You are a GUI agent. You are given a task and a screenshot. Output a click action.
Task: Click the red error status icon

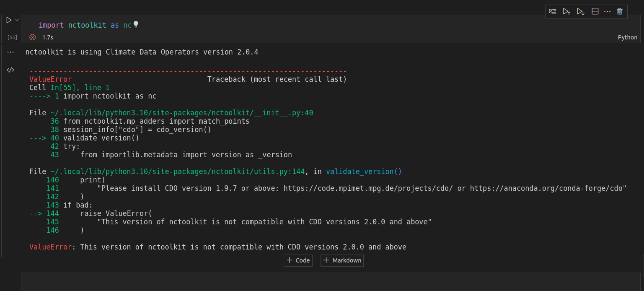pos(32,37)
